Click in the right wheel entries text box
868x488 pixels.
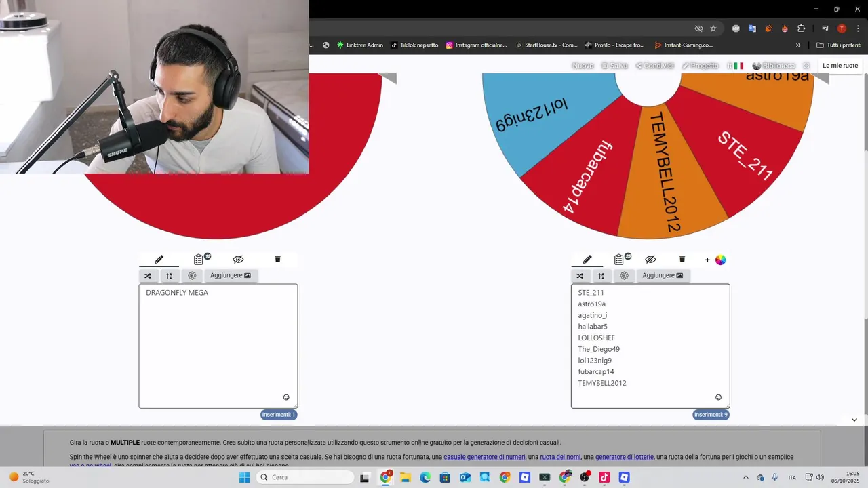point(650,346)
